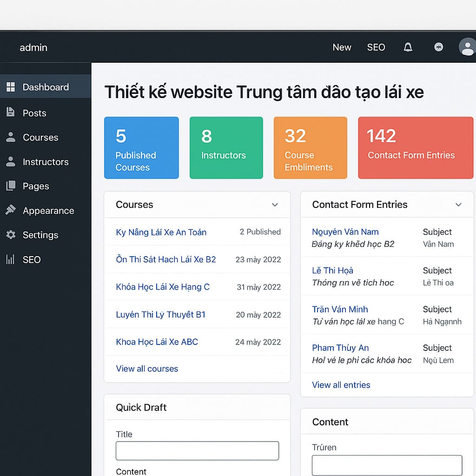Image resolution: width=476 pixels, height=476 pixels.
Task: Click the Courses person icon in sidebar
Action: [11, 137]
